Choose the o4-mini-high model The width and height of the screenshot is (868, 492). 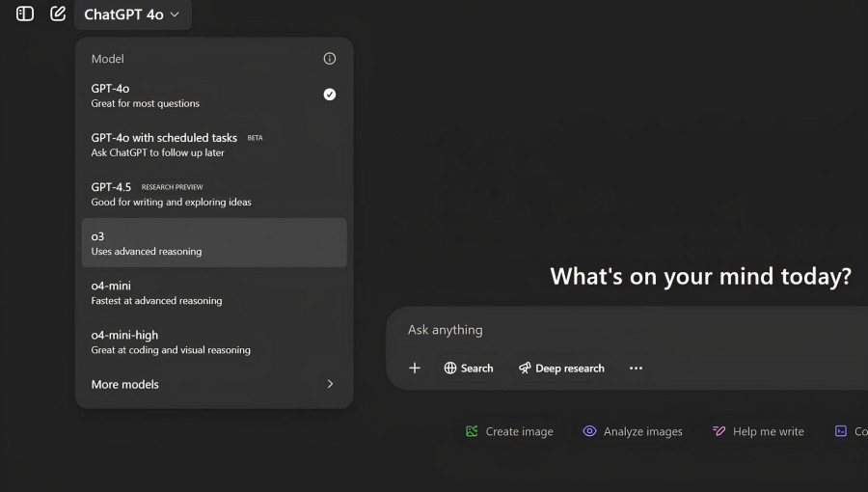(214, 342)
